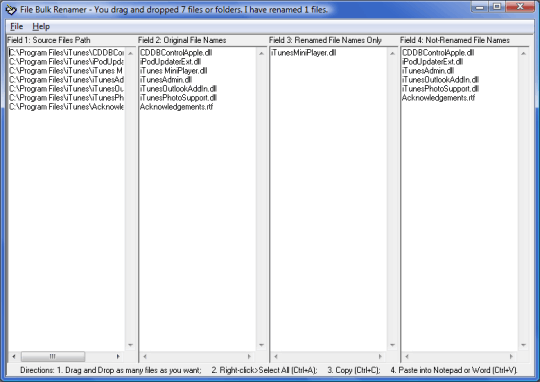The height and width of the screenshot is (382, 540).
Task: Click Field 2 horizontal scroll right arrow
Action: pos(249,356)
